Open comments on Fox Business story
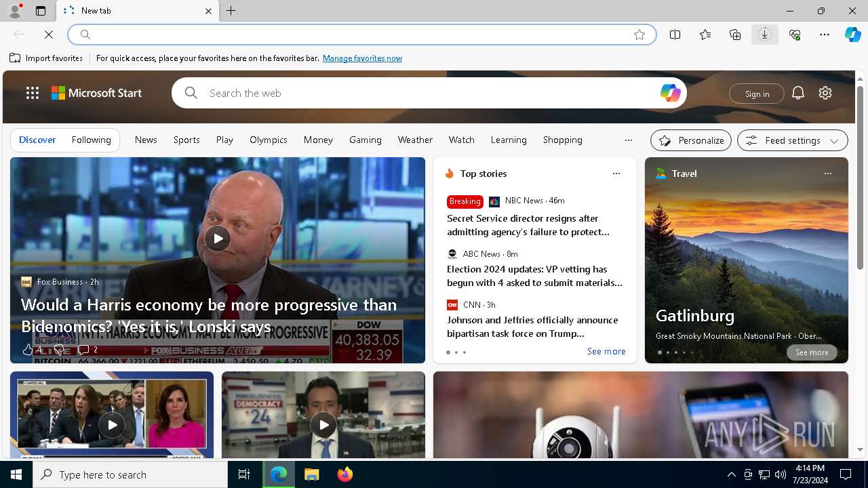Image resolution: width=868 pixels, height=488 pixels. click(87, 350)
